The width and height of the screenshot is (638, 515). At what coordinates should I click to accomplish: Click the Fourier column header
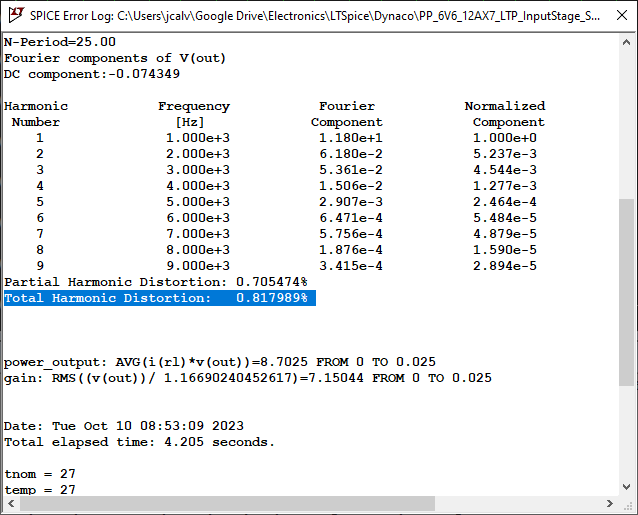click(347, 106)
